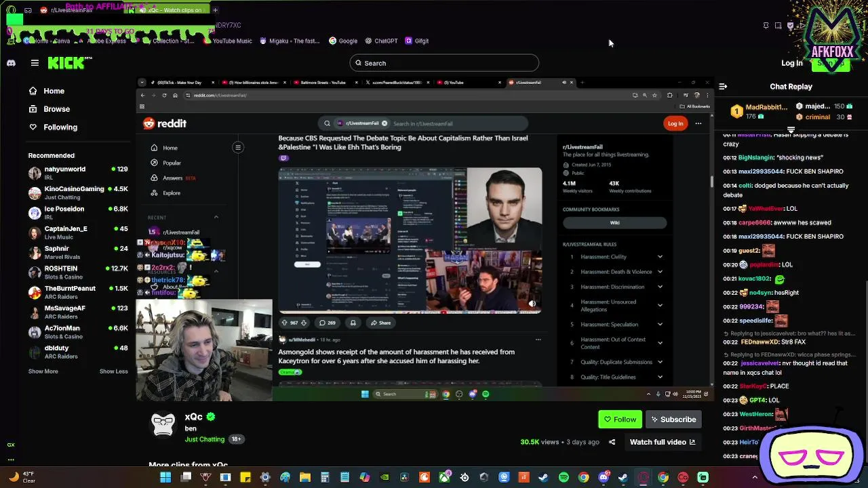The width and height of the screenshot is (868, 488).
Task: Open File Explorer from the taskbar
Action: (305, 477)
